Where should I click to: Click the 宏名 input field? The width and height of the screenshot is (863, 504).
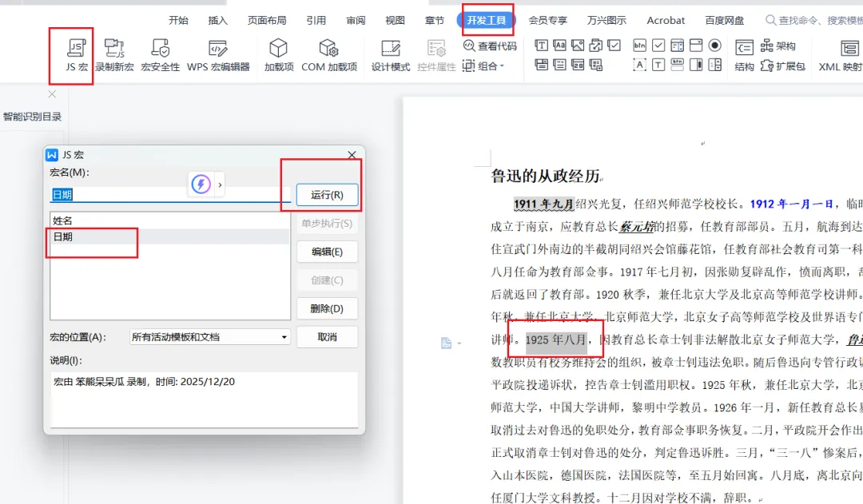170,194
